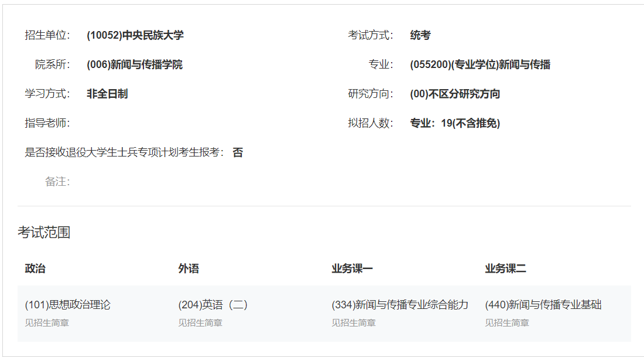The height and width of the screenshot is (357, 644).
Task: Select the subject (204)英语（二）
Action: [x=213, y=305]
